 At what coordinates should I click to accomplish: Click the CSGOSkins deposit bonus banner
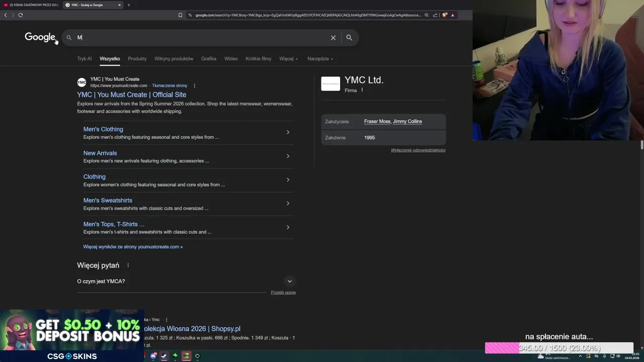point(72,336)
